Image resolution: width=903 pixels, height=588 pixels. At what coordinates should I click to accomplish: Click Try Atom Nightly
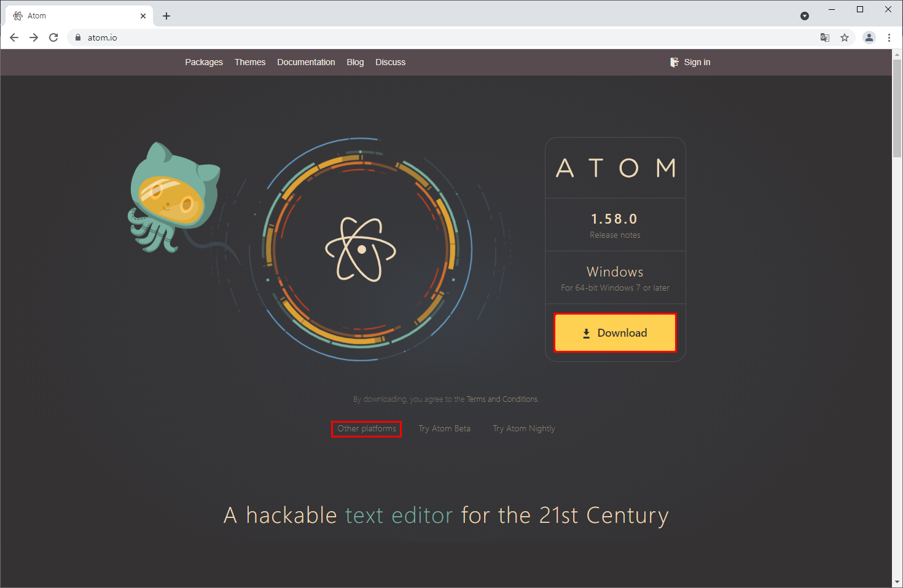(524, 429)
